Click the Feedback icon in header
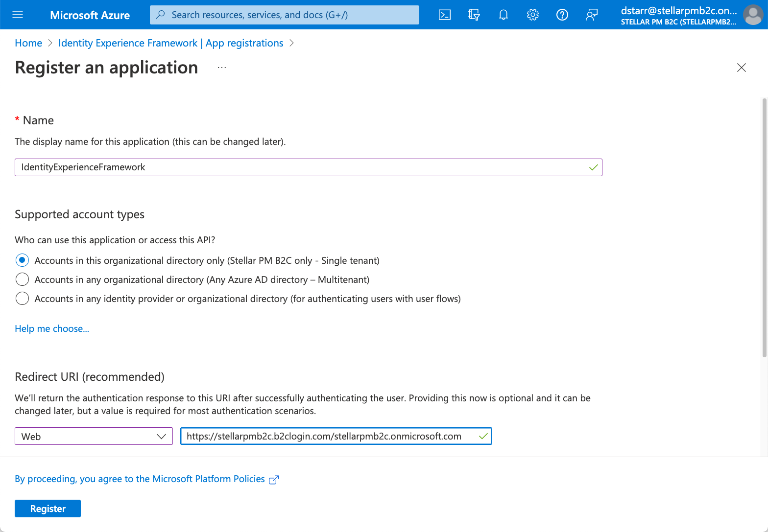The width and height of the screenshot is (768, 532). (x=592, y=15)
